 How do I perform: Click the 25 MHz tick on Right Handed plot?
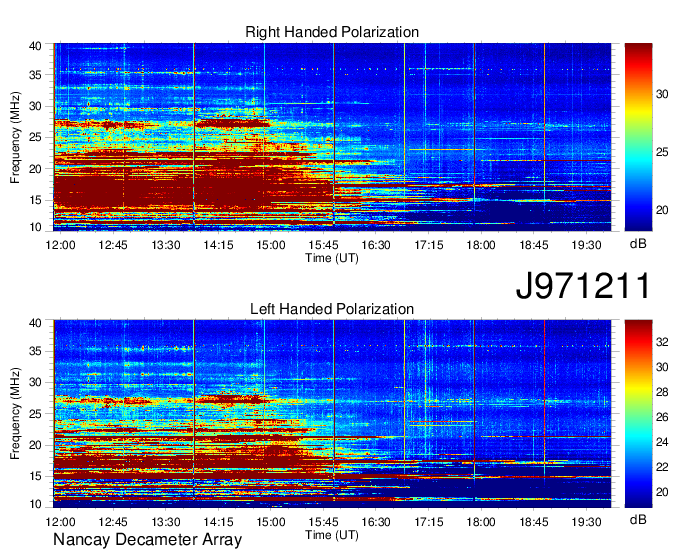coord(35,137)
